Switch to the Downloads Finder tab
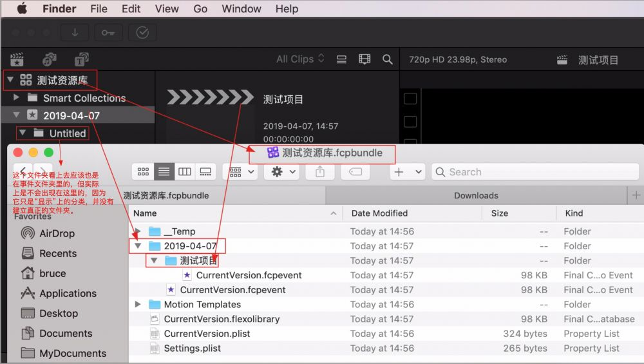This screenshot has width=644, height=364. [x=476, y=196]
